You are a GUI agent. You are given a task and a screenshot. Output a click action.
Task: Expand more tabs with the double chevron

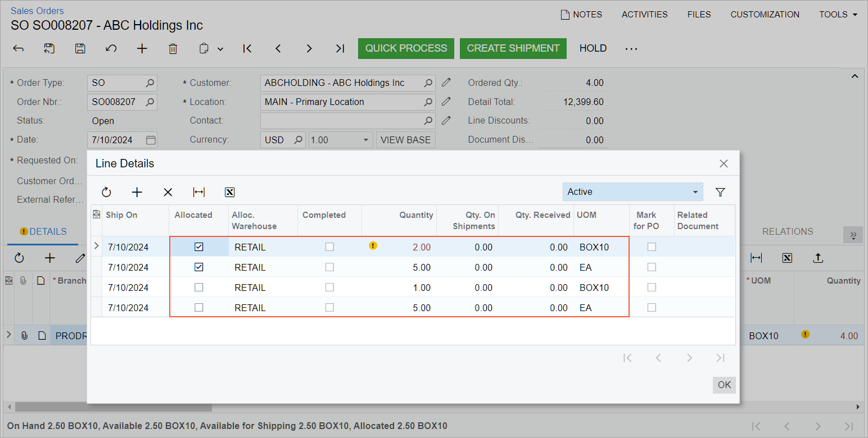[x=853, y=235]
